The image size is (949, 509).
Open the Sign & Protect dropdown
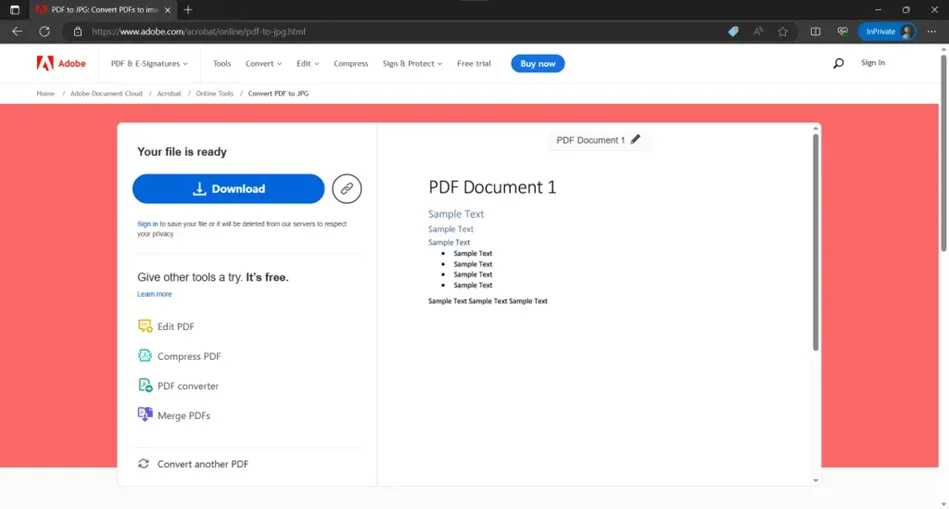[x=412, y=64]
